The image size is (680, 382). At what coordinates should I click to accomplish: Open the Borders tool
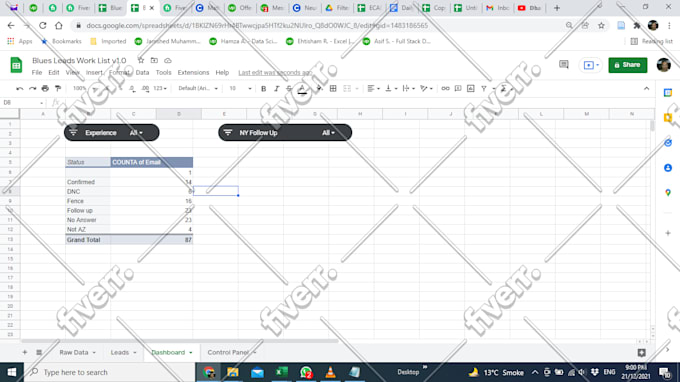click(333, 88)
